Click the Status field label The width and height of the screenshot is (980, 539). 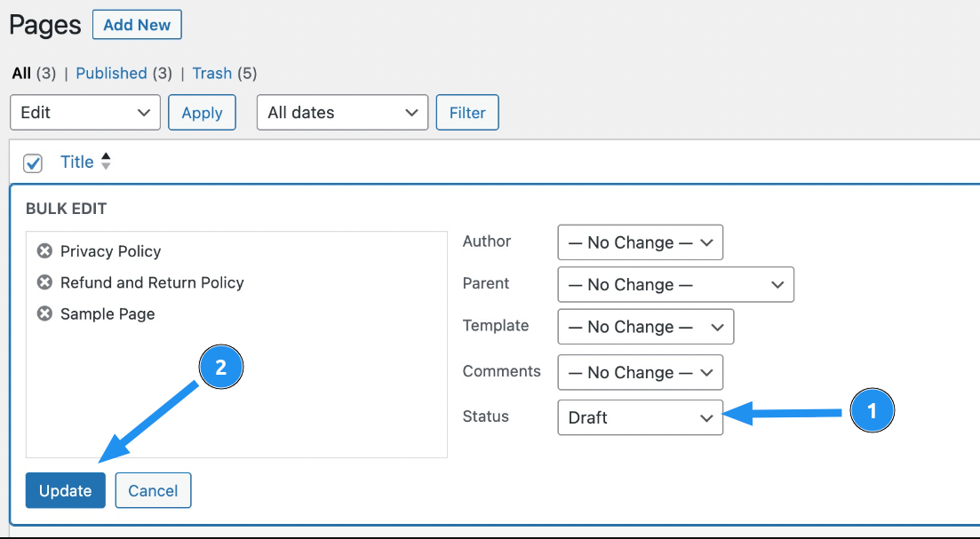pyautogui.click(x=486, y=416)
